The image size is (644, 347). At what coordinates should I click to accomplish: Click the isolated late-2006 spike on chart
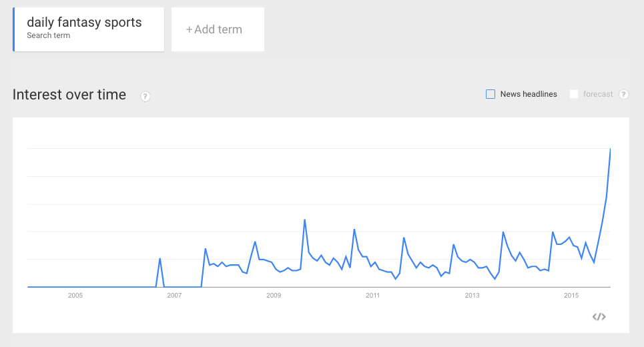click(x=159, y=259)
